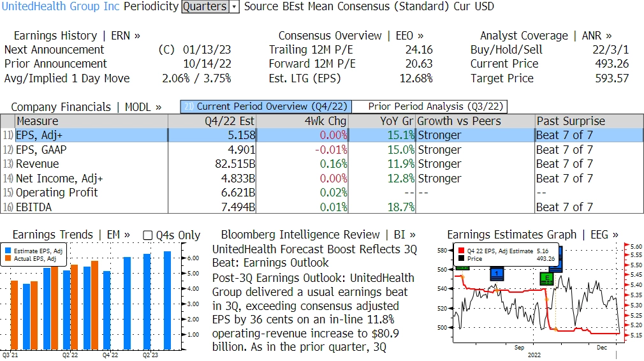Open Consensus Overview | EEO link

point(351,36)
